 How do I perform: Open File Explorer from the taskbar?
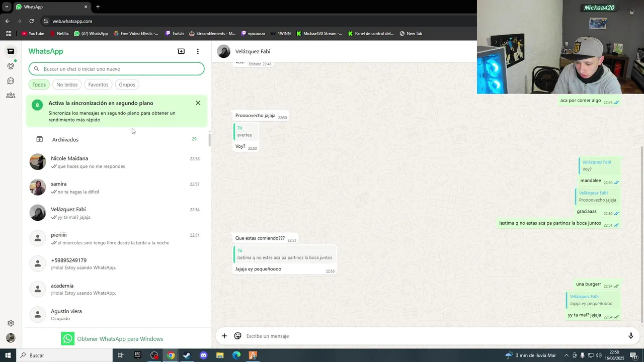pyautogui.click(x=220, y=355)
